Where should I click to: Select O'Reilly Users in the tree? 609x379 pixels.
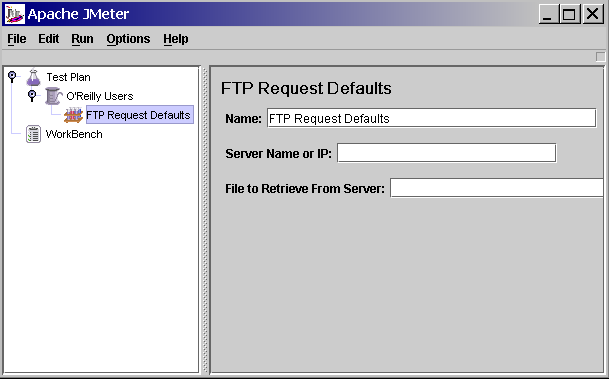100,96
